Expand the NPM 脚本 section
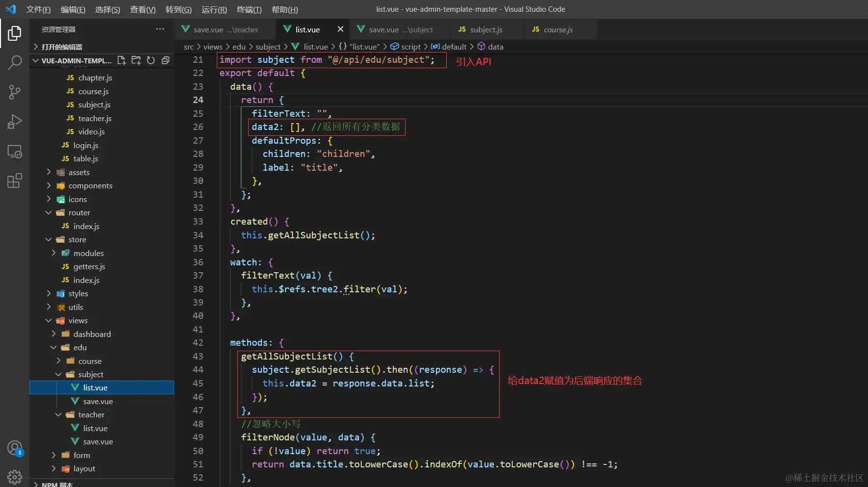Image resolution: width=868 pixels, height=487 pixels. (102, 484)
